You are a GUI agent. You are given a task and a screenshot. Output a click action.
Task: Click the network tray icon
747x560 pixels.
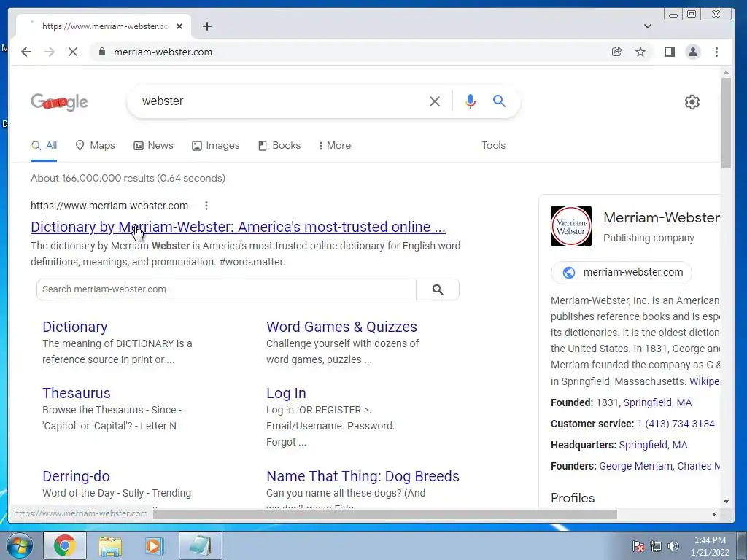point(656,546)
